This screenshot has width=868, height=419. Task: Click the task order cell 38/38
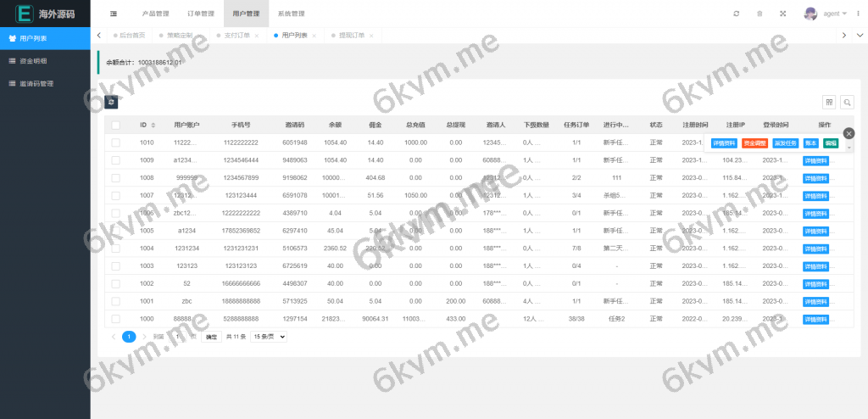click(x=576, y=319)
